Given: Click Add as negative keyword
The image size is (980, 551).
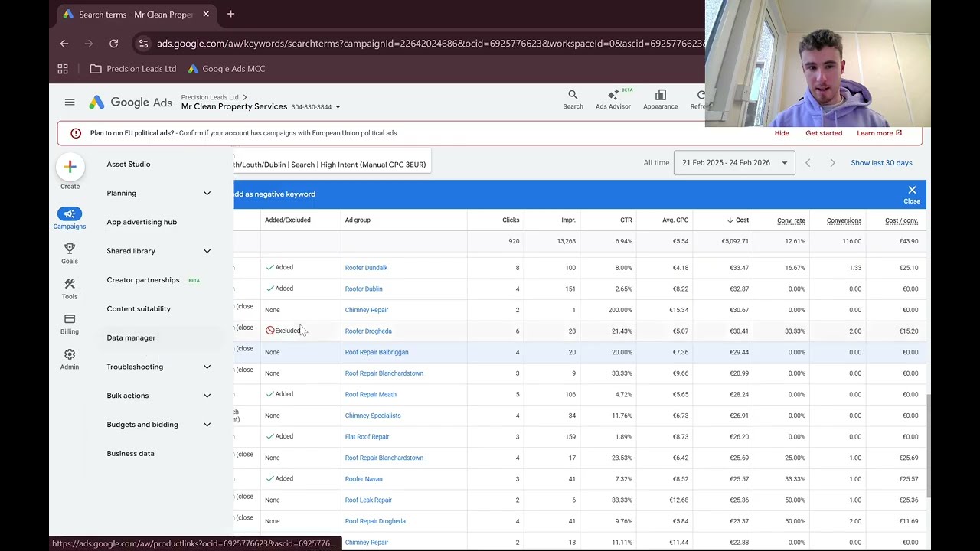Looking at the screenshot, I should 274,194.
